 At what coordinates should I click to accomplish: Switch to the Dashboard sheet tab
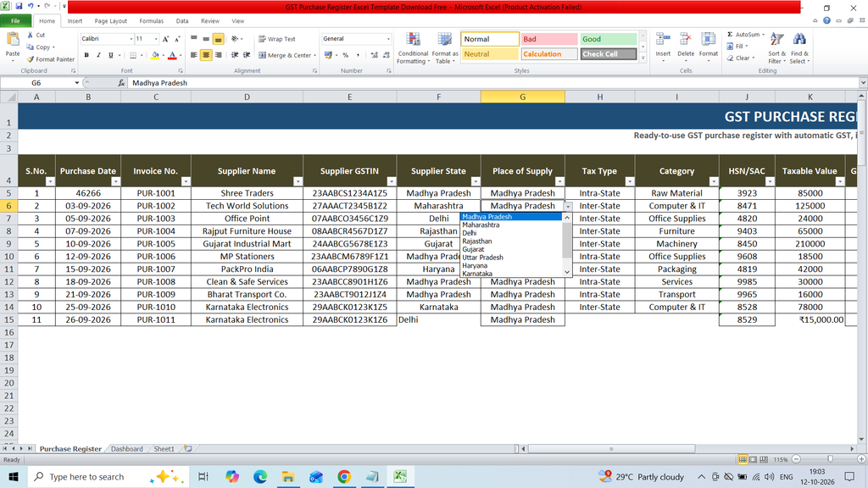(x=127, y=449)
